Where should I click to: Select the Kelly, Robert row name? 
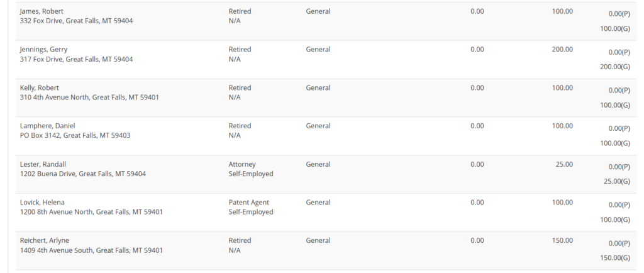tap(40, 88)
